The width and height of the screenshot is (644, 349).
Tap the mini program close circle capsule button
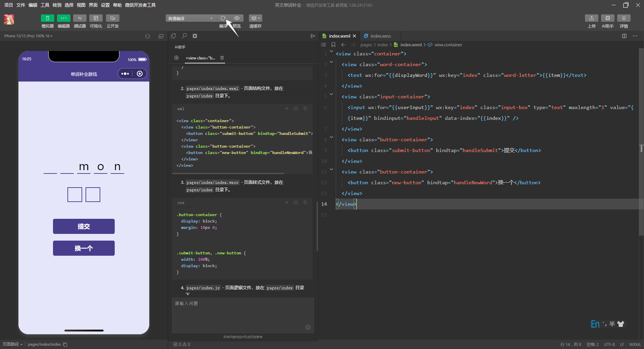[x=140, y=74]
